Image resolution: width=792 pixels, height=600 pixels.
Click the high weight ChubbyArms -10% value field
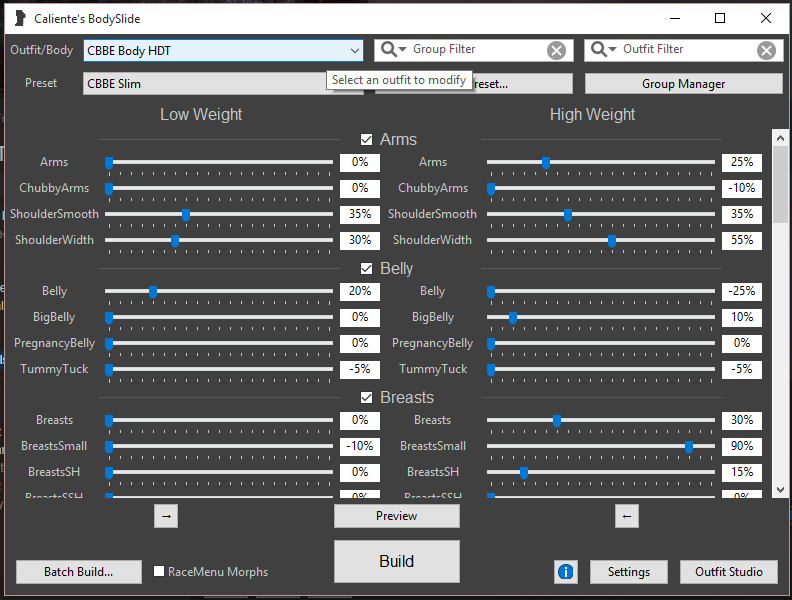click(x=741, y=188)
